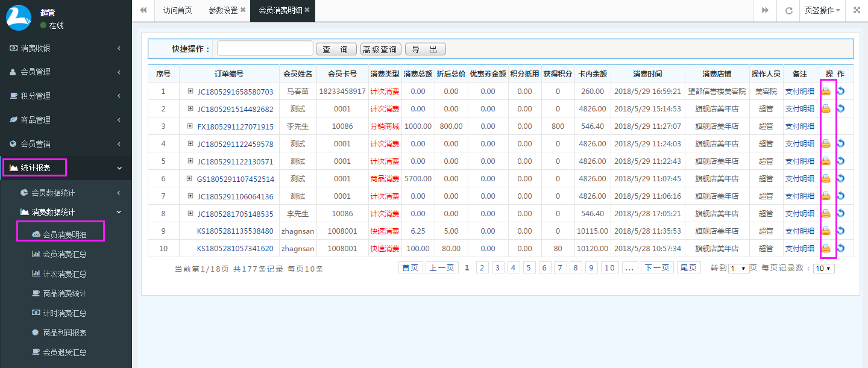Screen dimensions: 868x368
Task: Open the 页签操作 dropdown
Action: point(822,10)
